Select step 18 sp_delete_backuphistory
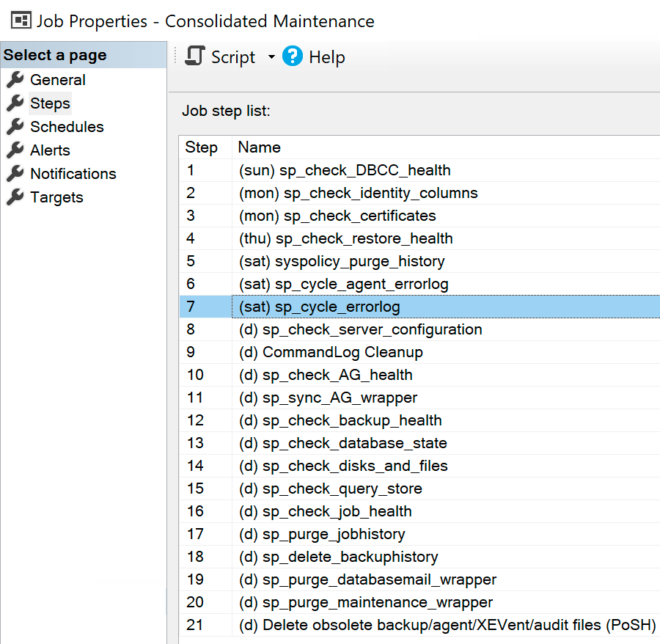Screen dimensions: 660x644 [x=419, y=557]
